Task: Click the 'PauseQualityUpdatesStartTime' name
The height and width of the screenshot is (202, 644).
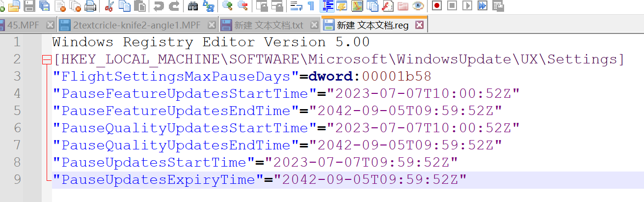Action: pyautogui.click(x=185, y=128)
